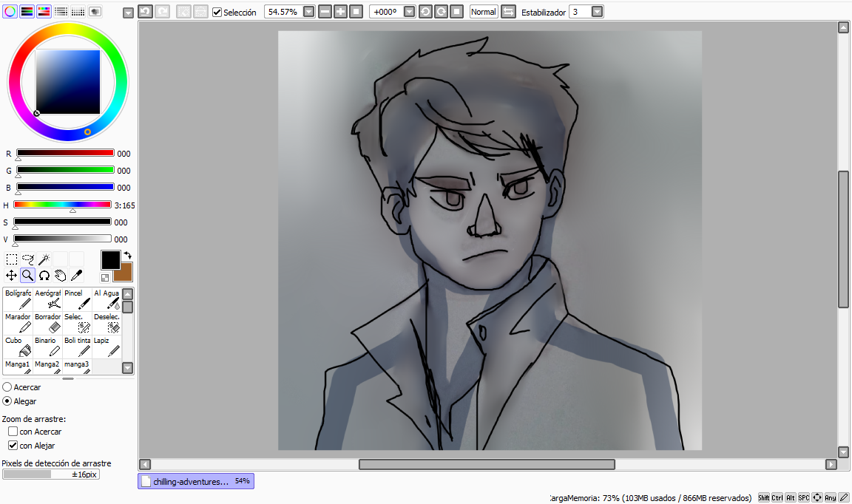Image resolution: width=852 pixels, height=504 pixels.
Task: Select the Lasso tool
Action: pos(27,259)
